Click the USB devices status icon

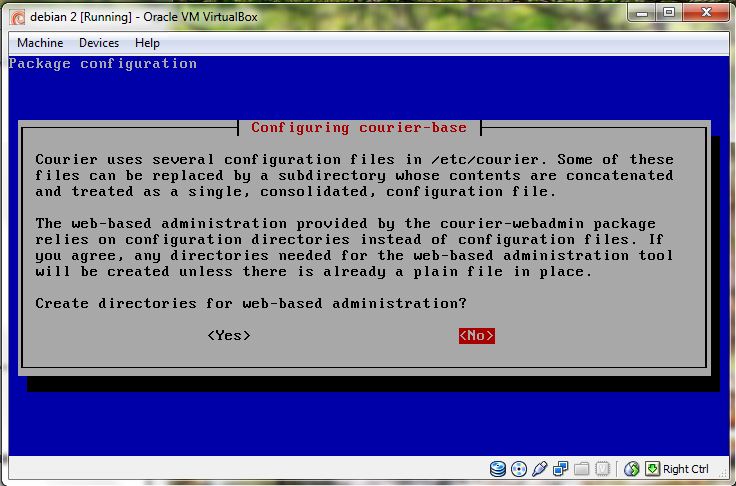tap(540, 469)
